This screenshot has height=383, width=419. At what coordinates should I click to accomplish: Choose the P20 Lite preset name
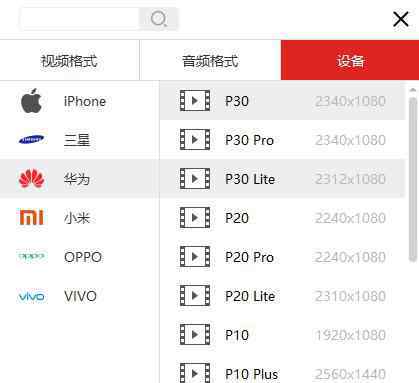(250, 296)
